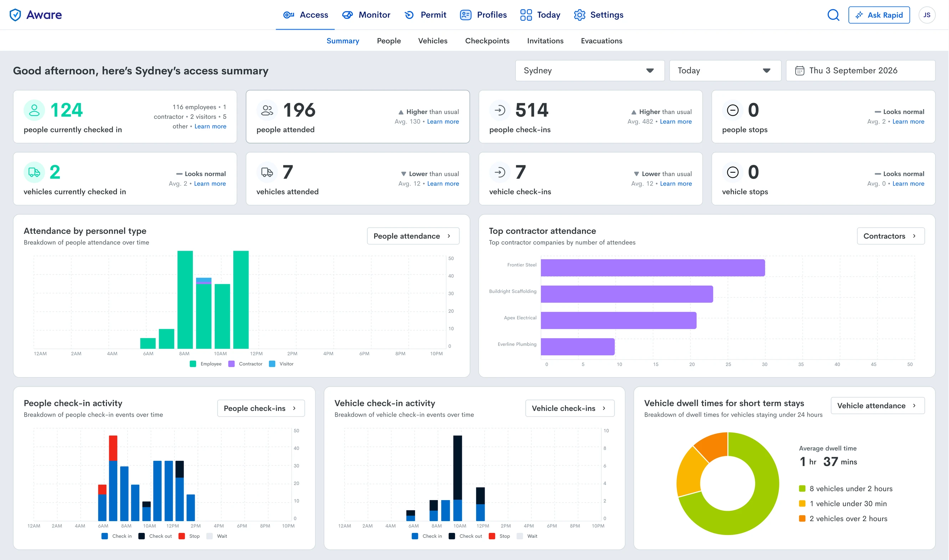Viewport: 949px width, 560px height.
Task: Switch to the Vehicles tab
Action: pos(433,41)
